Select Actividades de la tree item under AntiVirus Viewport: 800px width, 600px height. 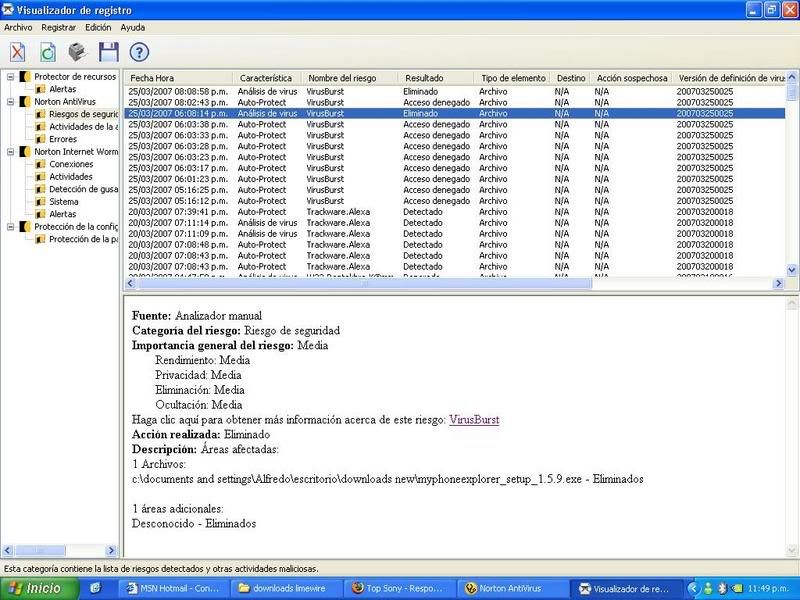pos(83,127)
